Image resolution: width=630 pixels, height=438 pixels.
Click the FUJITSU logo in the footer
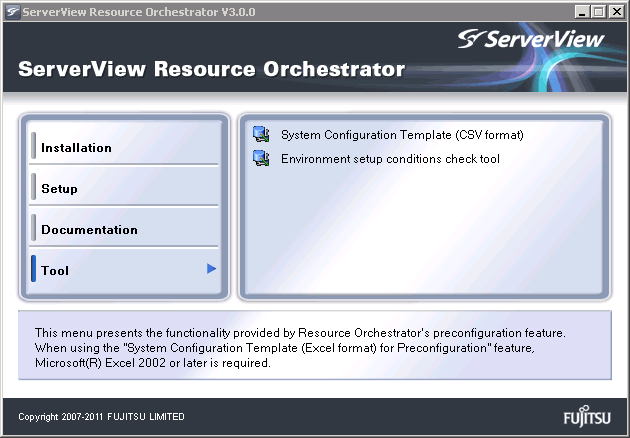click(x=587, y=416)
